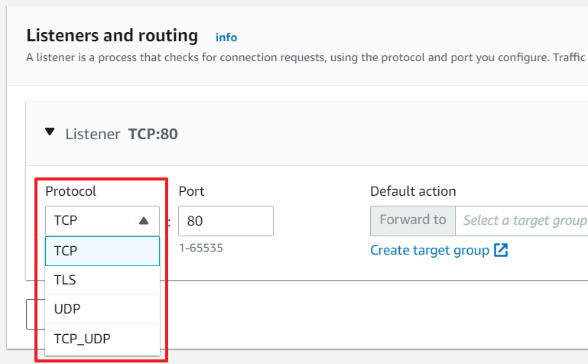Select TCP in the protocol list
Screen dimensions: 588x364
pos(102,251)
